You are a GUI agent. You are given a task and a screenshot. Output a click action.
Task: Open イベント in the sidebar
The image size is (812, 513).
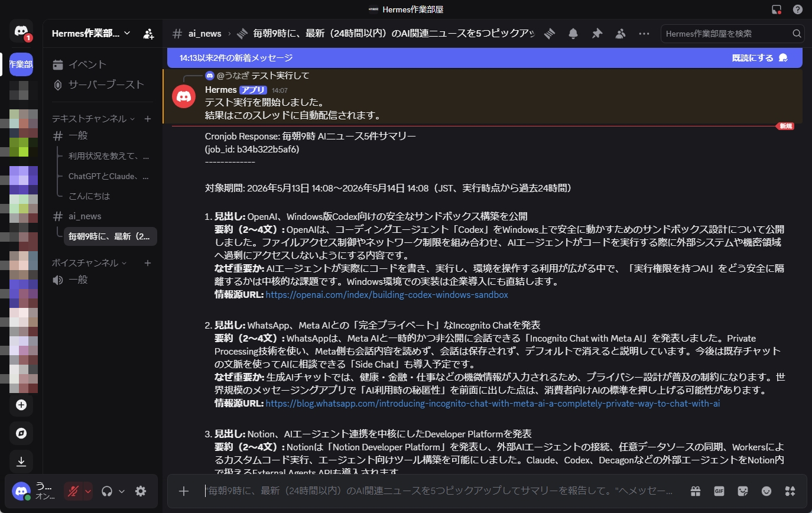tap(102, 64)
